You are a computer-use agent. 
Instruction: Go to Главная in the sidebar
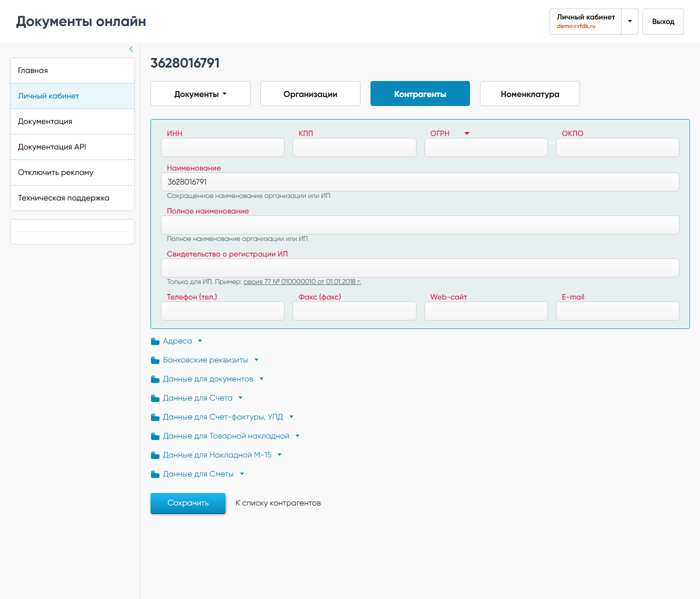[72, 70]
